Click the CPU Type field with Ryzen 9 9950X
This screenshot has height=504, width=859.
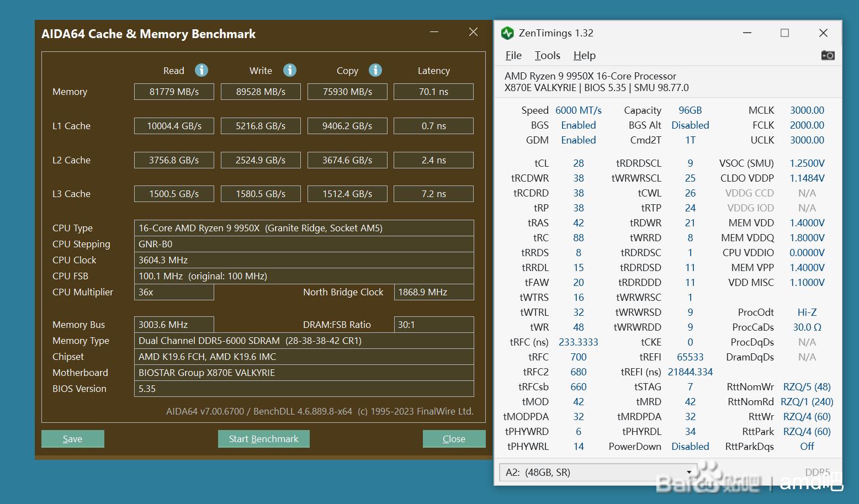pyautogui.click(x=304, y=228)
